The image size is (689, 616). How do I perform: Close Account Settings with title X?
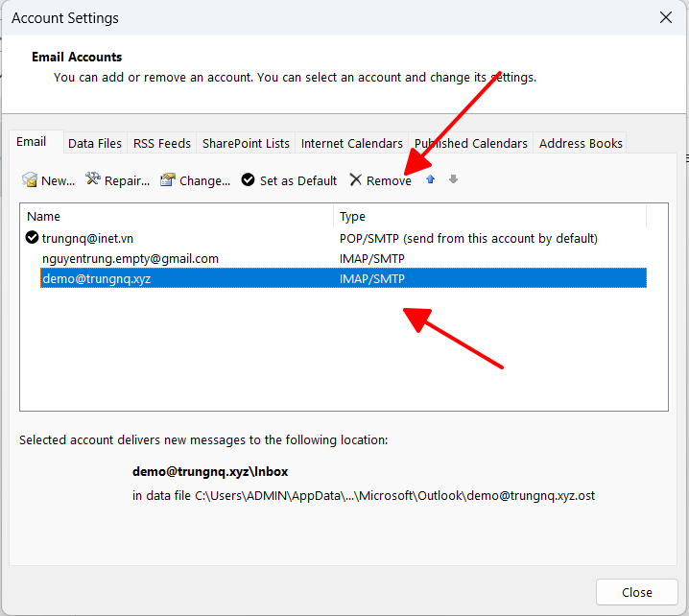click(666, 17)
